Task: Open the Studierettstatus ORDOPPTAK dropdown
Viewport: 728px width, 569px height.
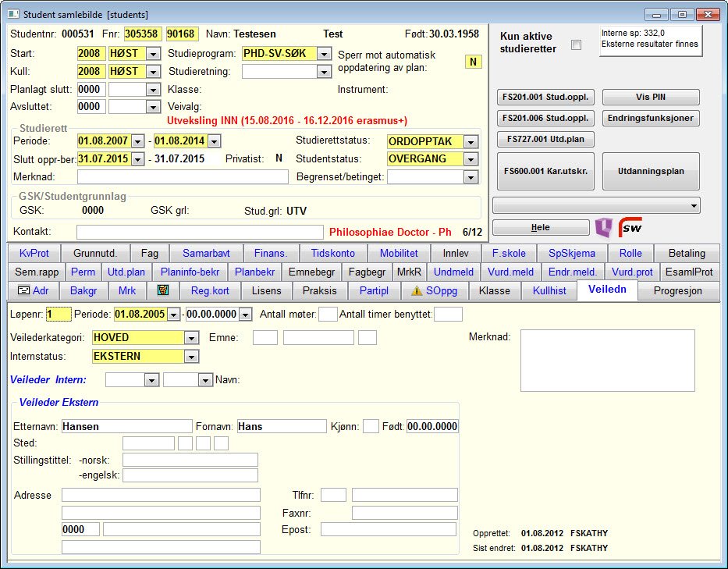Action: click(471, 142)
